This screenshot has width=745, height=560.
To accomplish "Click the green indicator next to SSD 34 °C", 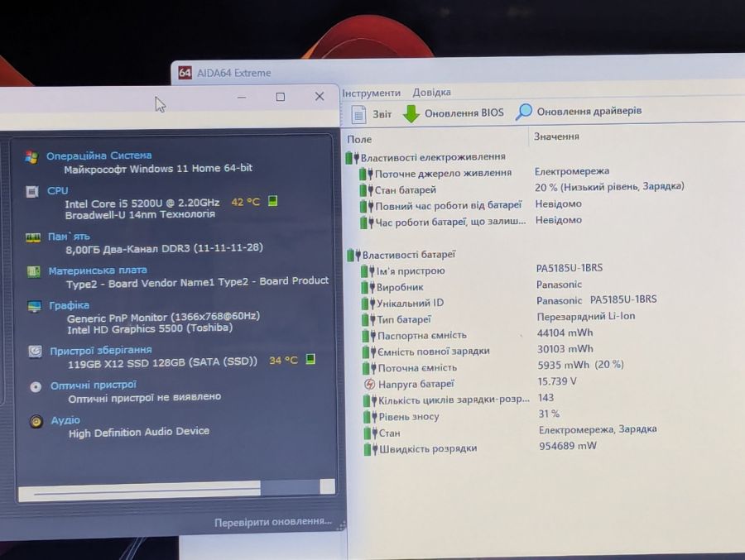I will [310, 359].
